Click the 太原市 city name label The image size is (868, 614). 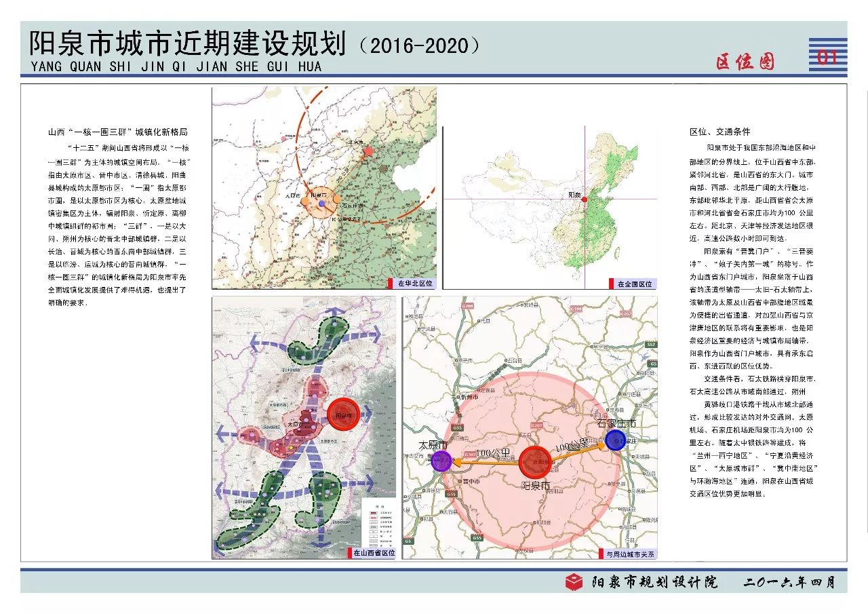[434, 445]
